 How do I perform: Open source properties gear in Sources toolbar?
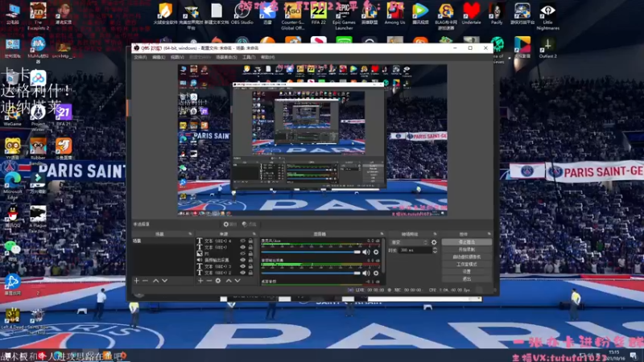pyautogui.click(x=218, y=281)
